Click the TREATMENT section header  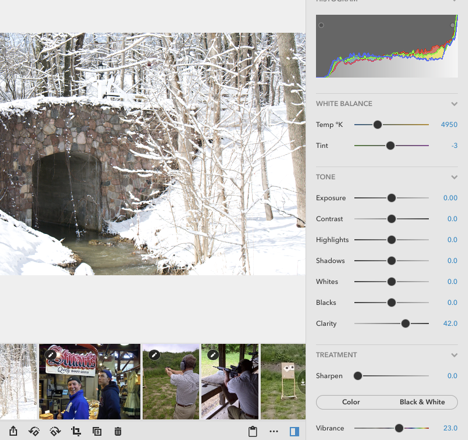click(x=336, y=355)
